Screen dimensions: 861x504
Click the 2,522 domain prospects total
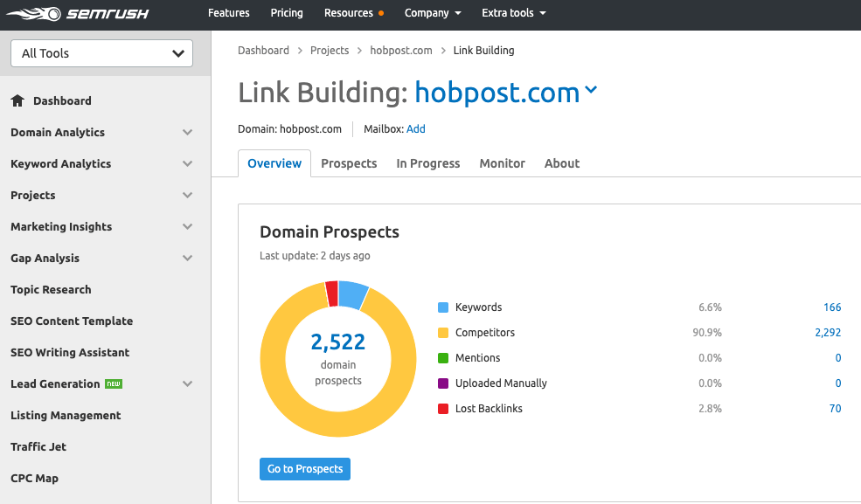pyautogui.click(x=337, y=342)
